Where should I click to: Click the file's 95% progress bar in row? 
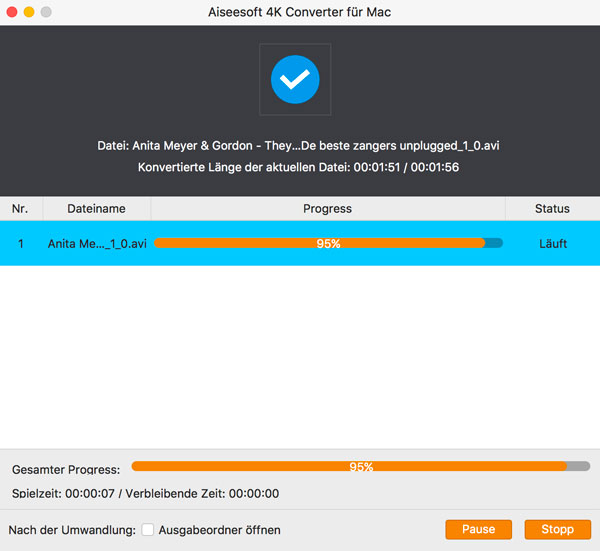(x=327, y=243)
